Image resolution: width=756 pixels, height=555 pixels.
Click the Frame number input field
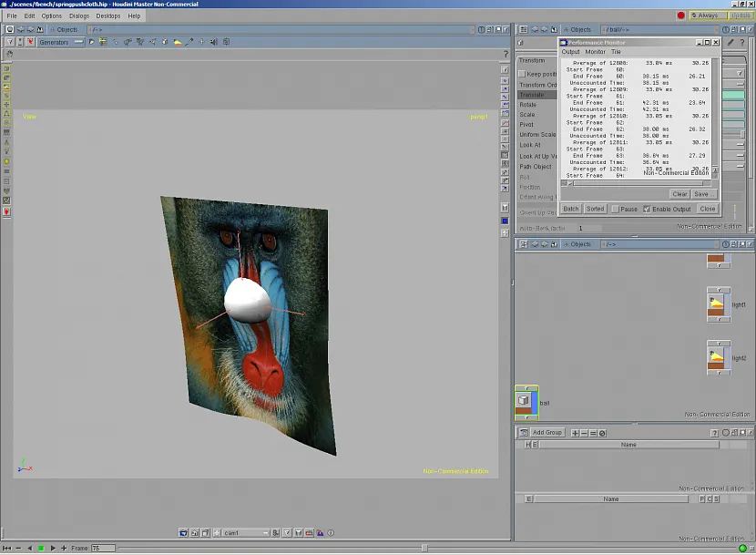pos(102,548)
